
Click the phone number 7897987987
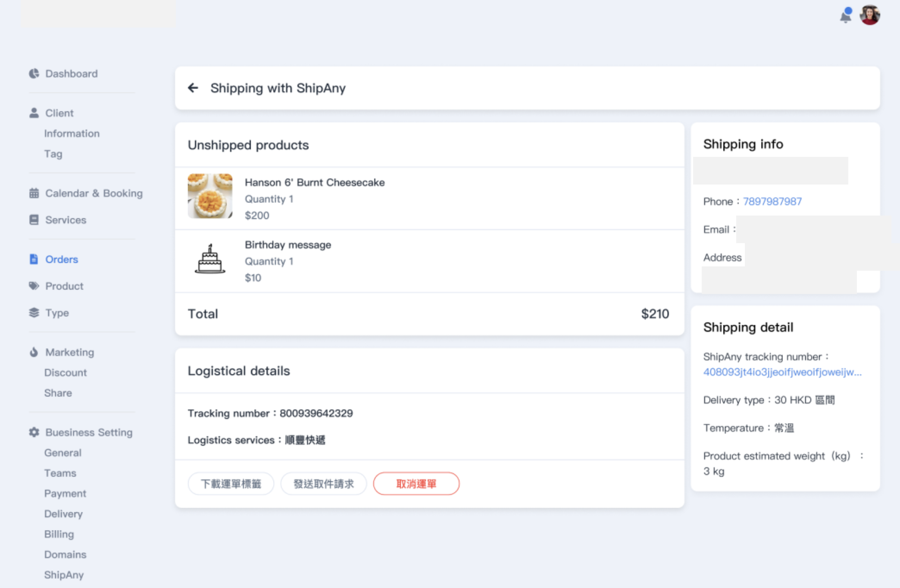pyautogui.click(x=772, y=201)
